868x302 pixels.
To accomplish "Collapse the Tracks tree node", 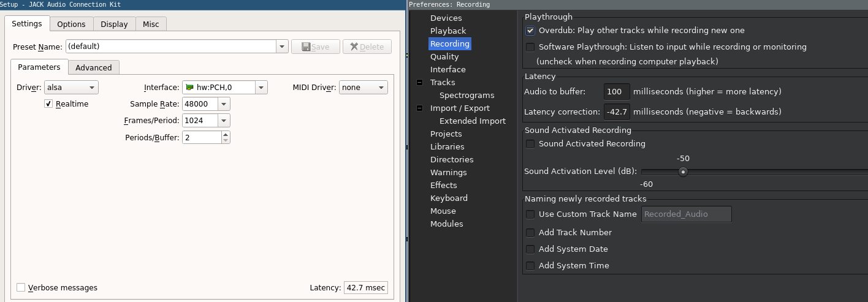I will (420, 83).
